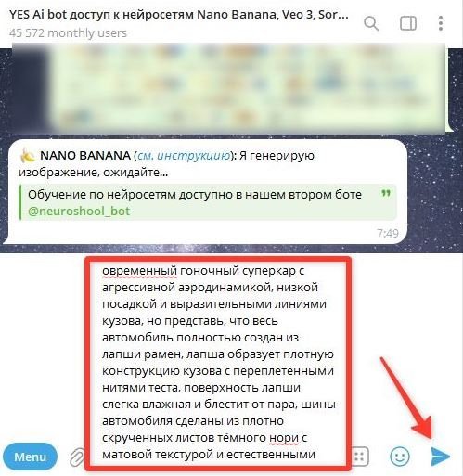
Task: Click the quote mark icon in the green block
Action: pyautogui.click(x=385, y=194)
